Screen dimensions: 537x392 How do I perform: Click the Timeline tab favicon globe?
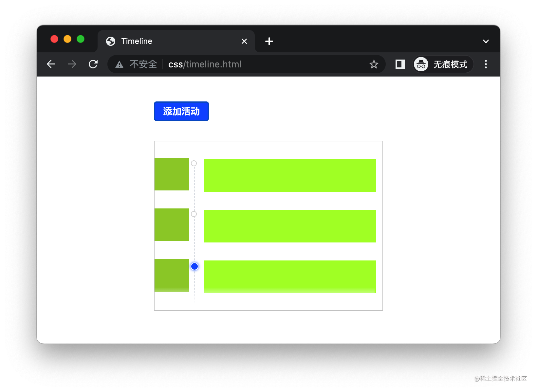pos(110,41)
